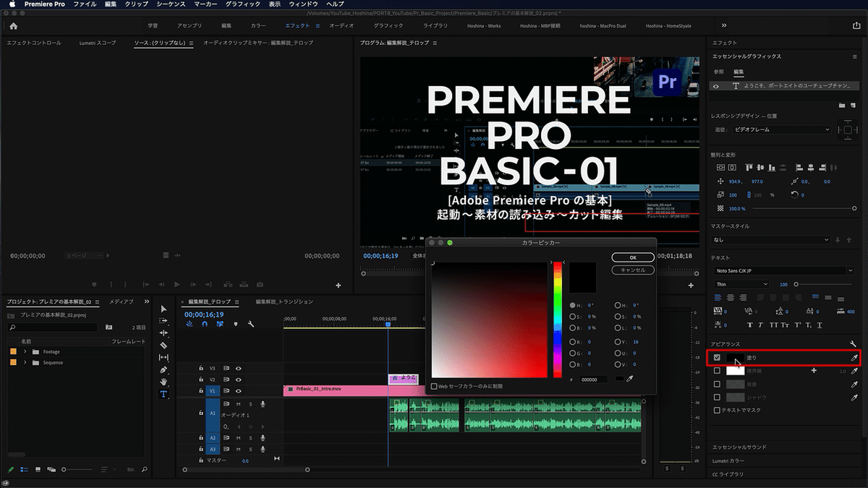Click キャンセル in Color Picker
This screenshot has width=868, height=488.
pos(633,270)
